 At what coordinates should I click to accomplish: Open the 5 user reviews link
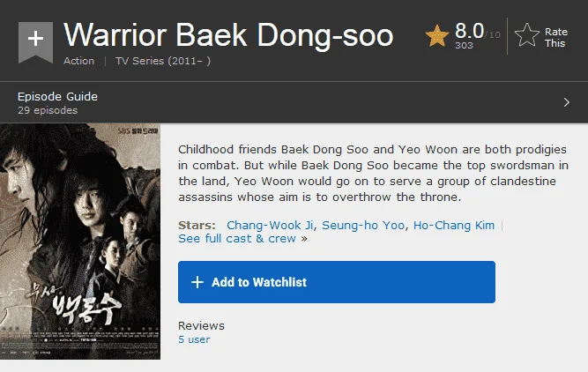194,339
